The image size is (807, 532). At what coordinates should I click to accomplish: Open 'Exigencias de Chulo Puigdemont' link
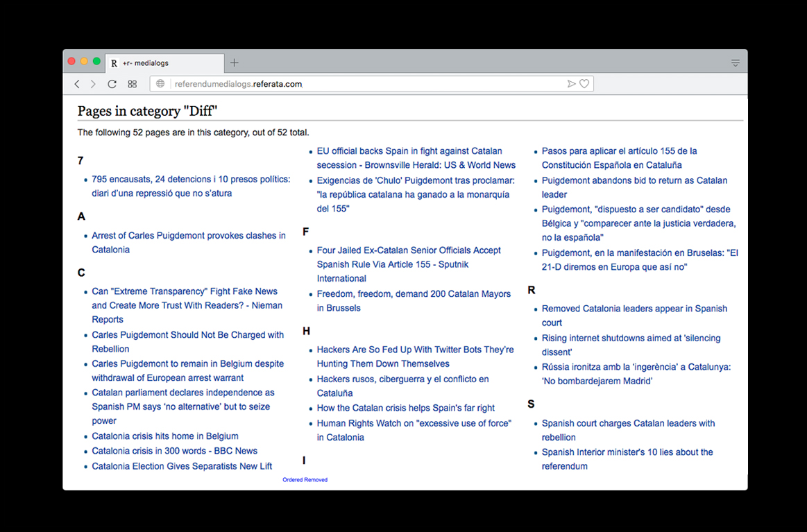(416, 194)
